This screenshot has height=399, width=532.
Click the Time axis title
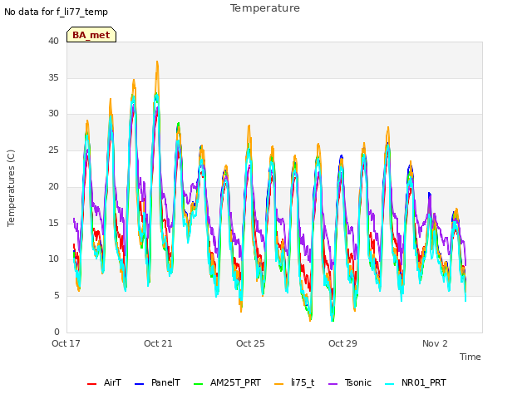[x=470, y=357]
